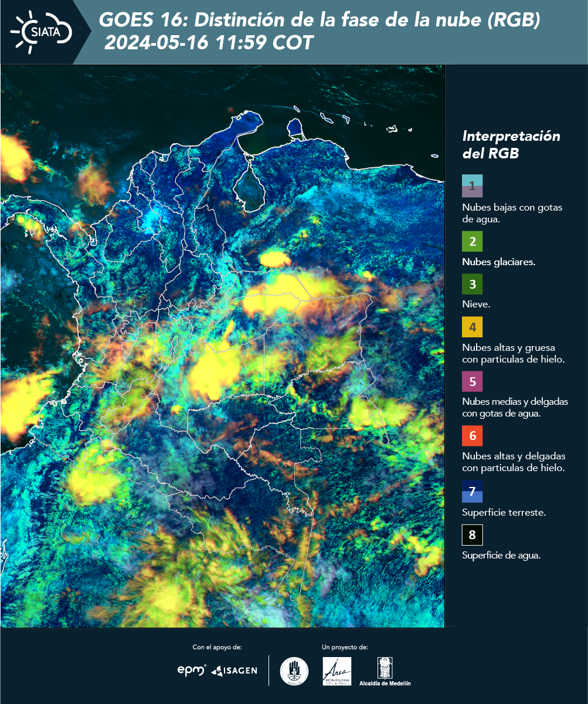588x704 pixels.
Task: Click the label 'Nieve.'
Action: click(x=476, y=304)
